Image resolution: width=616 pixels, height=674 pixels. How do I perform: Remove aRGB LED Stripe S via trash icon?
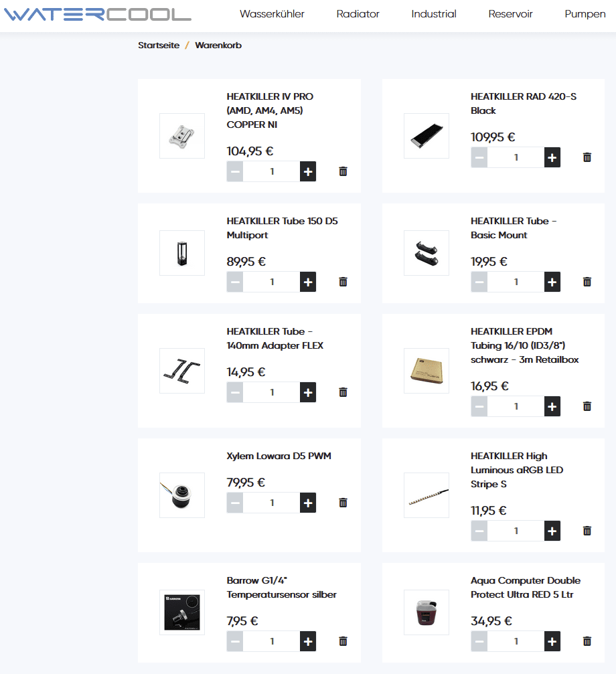click(x=587, y=531)
